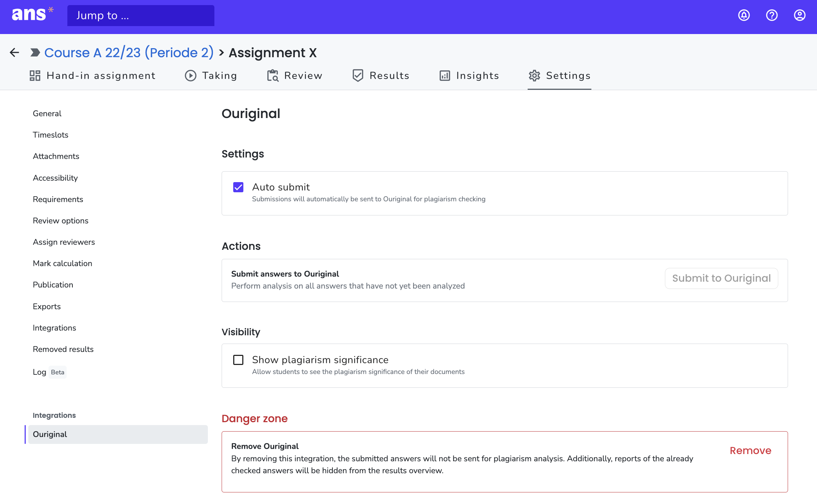This screenshot has width=817, height=504.
Task: Click the Hand-in assignment grid icon
Action: (35, 75)
